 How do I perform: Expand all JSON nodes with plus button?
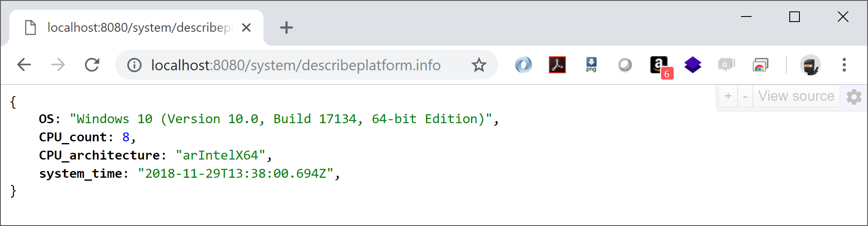click(728, 96)
